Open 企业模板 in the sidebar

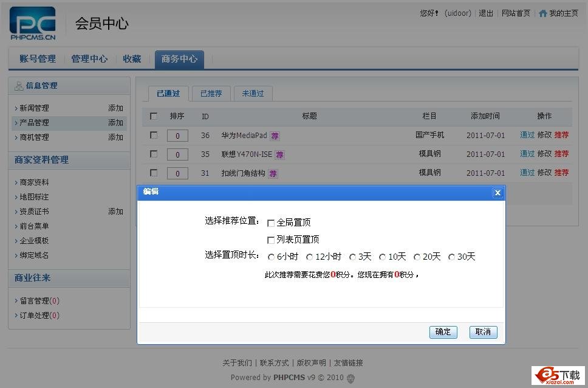tap(34, 241)
